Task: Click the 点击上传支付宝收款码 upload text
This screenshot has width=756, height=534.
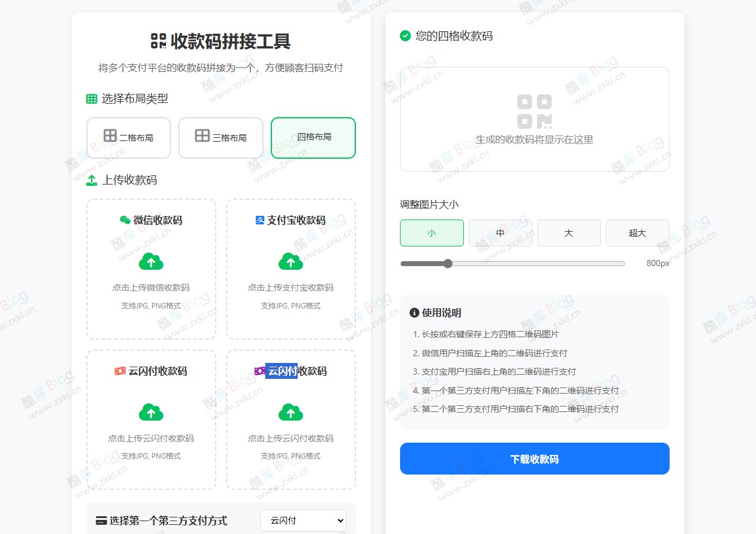Action: (290, 288)
